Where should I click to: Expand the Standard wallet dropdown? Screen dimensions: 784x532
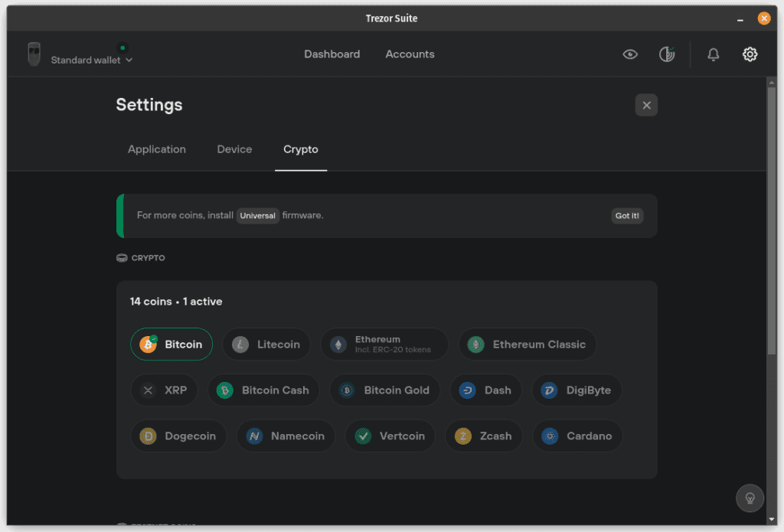[91, 60]
